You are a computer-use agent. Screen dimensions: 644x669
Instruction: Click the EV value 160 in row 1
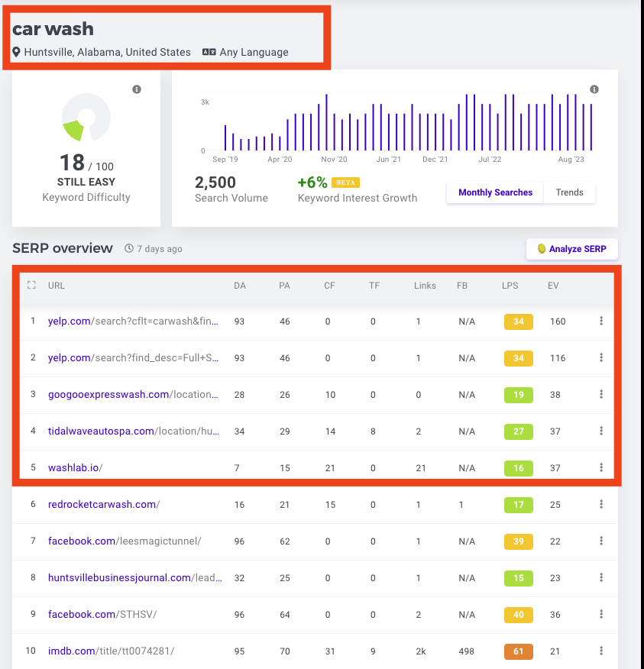click(x=558, y=322)
